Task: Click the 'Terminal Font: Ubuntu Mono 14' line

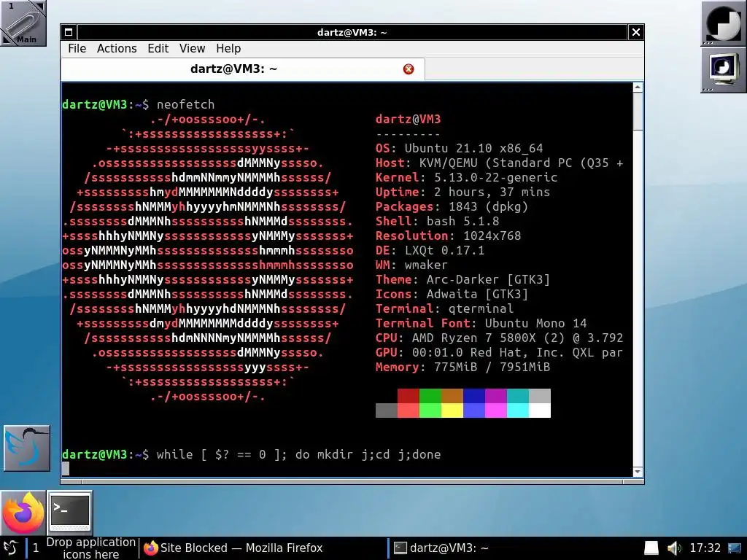Action: click(481, 323)
